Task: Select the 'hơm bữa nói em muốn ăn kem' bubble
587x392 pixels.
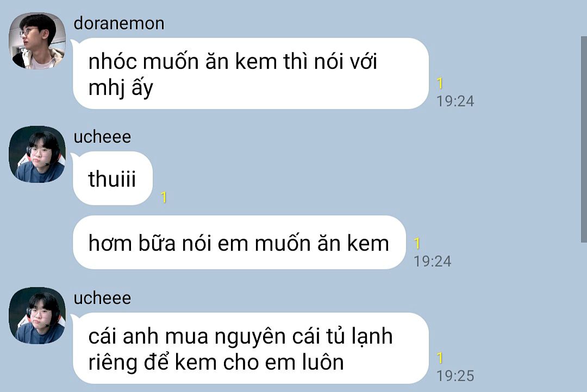Action: pyautogui.click(x=239, y=242)
